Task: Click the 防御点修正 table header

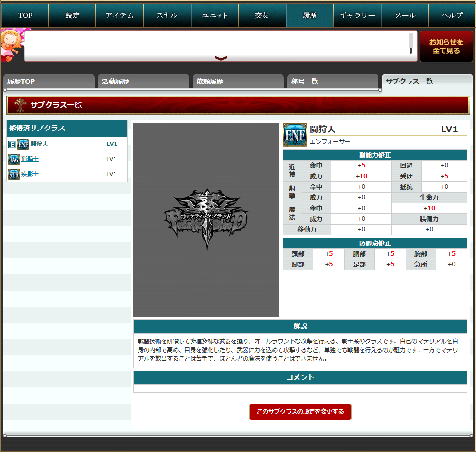Action: pyautogui.click(x=375, y=243)
